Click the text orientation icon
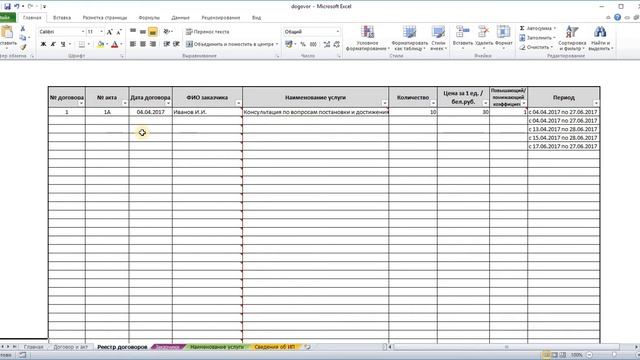The width and height of the screenshot is (640, 360). [167, 31]
